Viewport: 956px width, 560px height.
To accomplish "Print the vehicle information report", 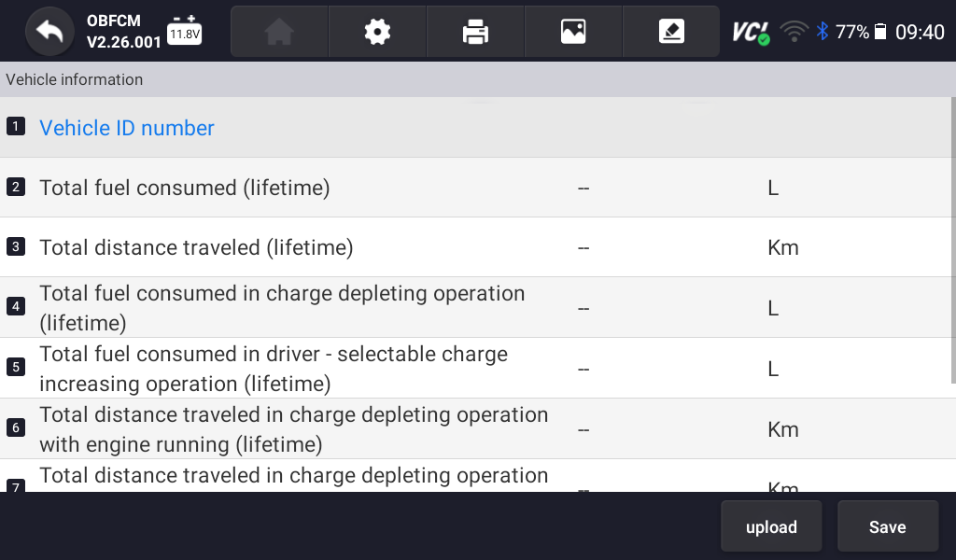I will pyautogui.click(x=475, y=32).
